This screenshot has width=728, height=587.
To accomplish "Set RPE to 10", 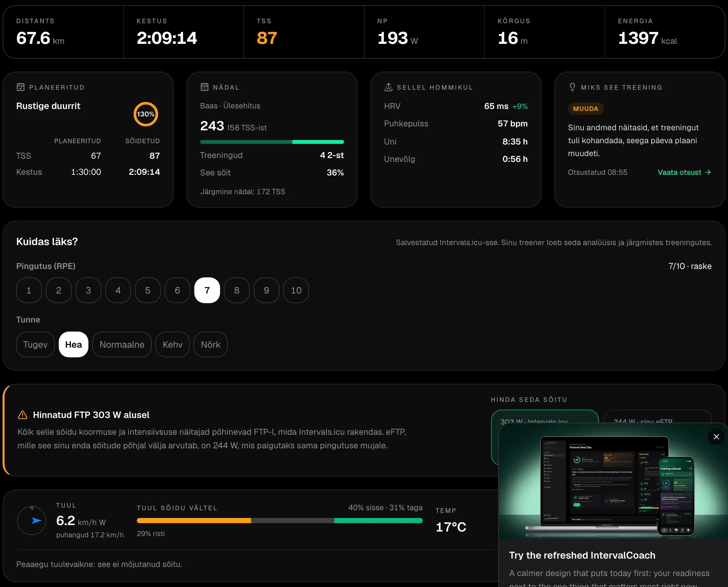I will 296,291.
